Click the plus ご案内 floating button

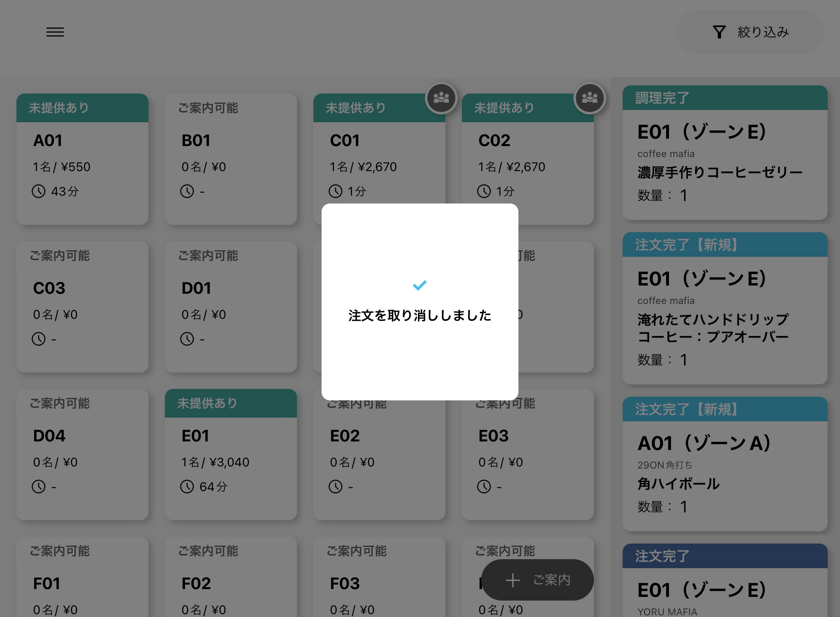[x=537, y=580]
